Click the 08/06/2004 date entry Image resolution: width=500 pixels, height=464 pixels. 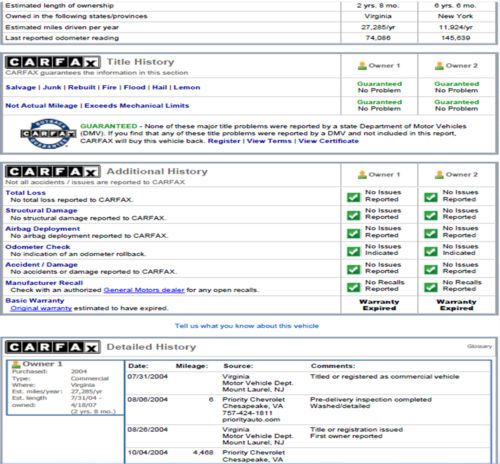pyautogui.click(x=147, y=400)
